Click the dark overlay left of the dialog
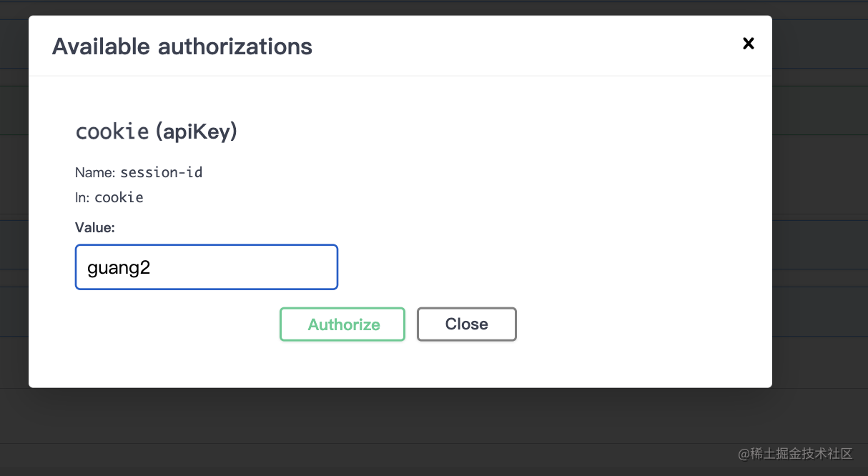Image resolution: width=868 pixels, height=476 pixels. [x=14, y=214]
